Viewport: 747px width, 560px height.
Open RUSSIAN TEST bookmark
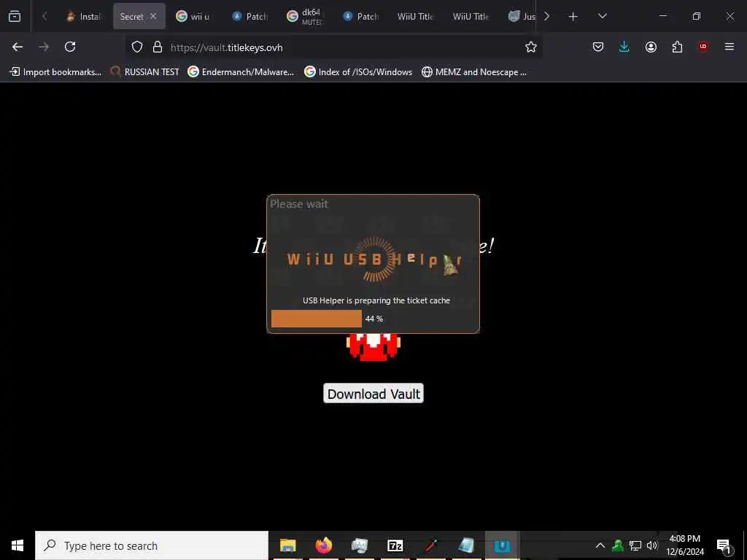click(145, 72)
